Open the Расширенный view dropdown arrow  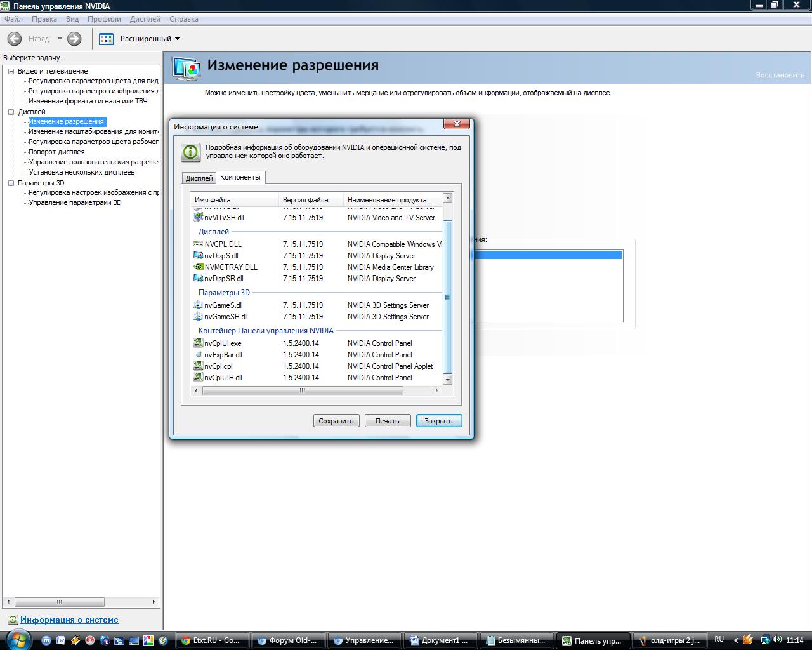pos(177,39)
